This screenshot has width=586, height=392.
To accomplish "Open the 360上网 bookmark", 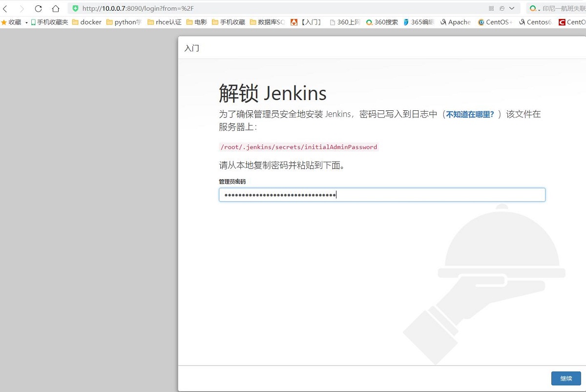I will click(x=345, y=22).
